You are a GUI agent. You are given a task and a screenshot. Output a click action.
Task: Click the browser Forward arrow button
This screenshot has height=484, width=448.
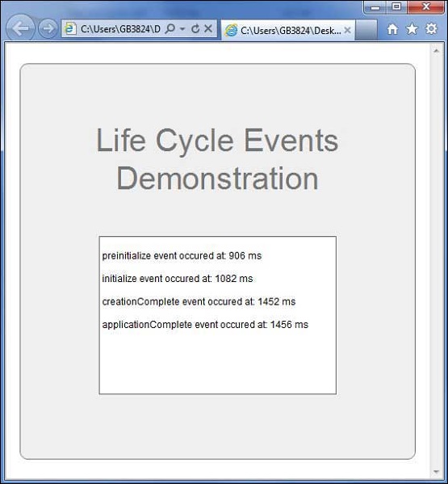tap(48, 29)
